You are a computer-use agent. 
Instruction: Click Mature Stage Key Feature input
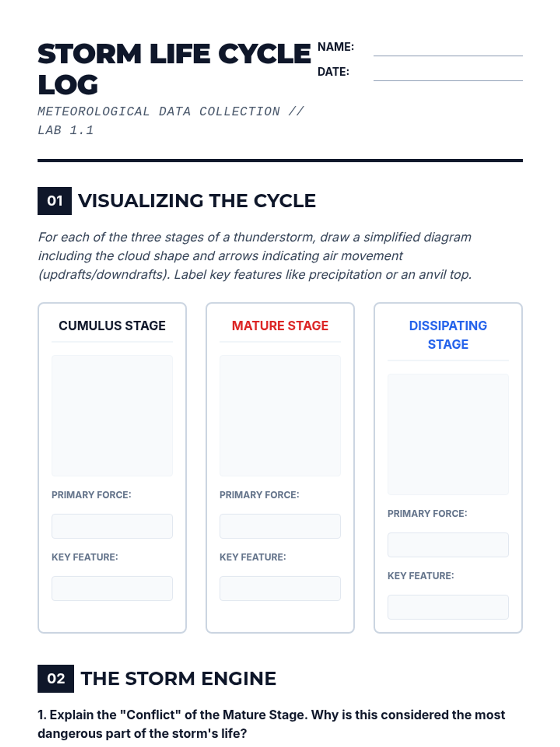pyautogui.click(x=280, y=588)
